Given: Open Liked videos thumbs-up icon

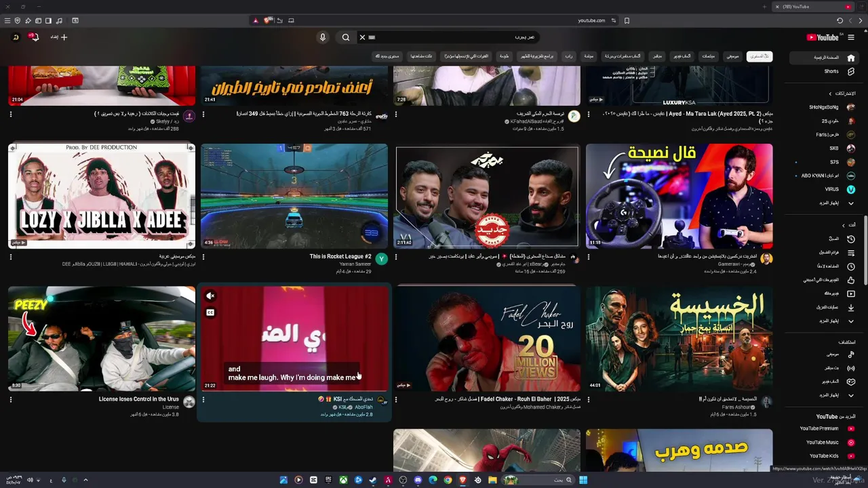Looking at the screenshot, I should pos(850,280).
